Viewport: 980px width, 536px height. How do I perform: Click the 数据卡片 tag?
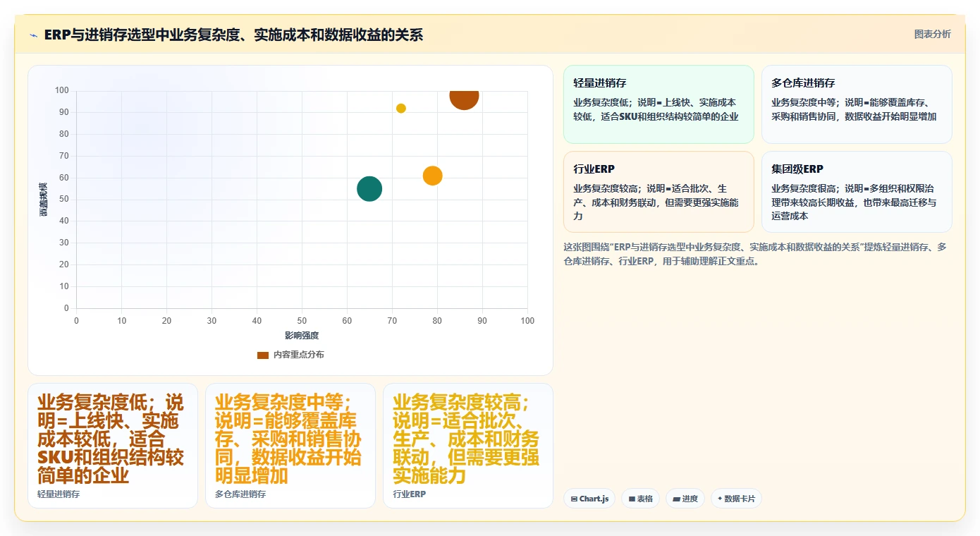[736, 499]
